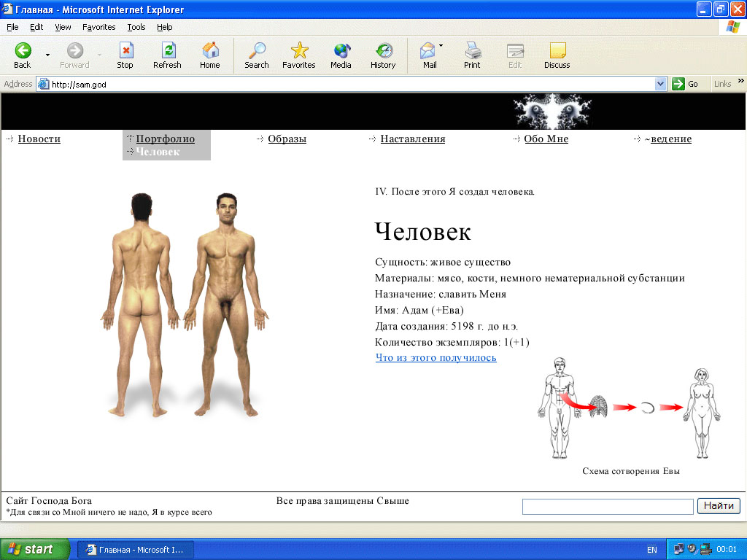Image resolution: width=747 pixels, height=560 pixels.
Task: Open the Mail button dropdown arrow
Action: 441,46
